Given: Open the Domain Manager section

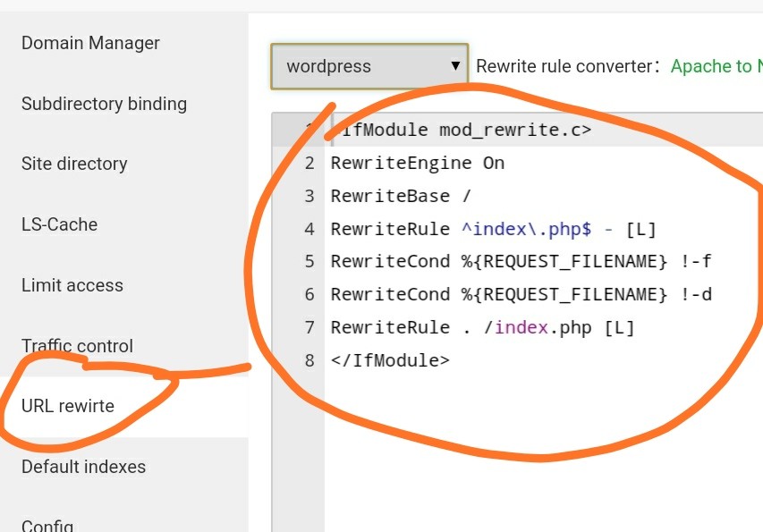Looking at the screenshot, I should point(90,43).
